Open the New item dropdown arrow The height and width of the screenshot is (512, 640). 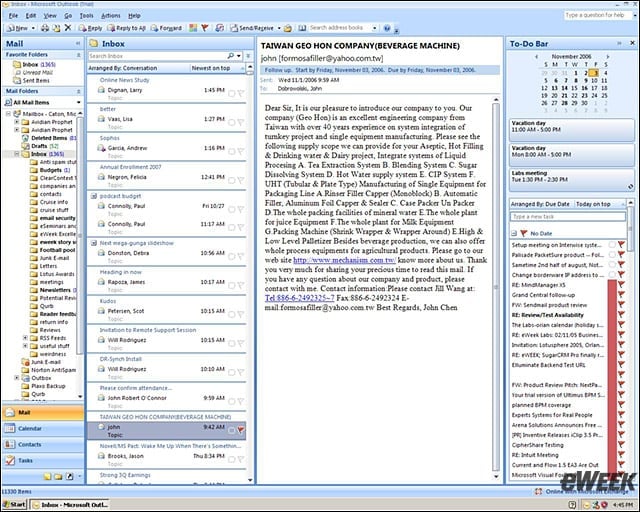(x=33, y=28)
